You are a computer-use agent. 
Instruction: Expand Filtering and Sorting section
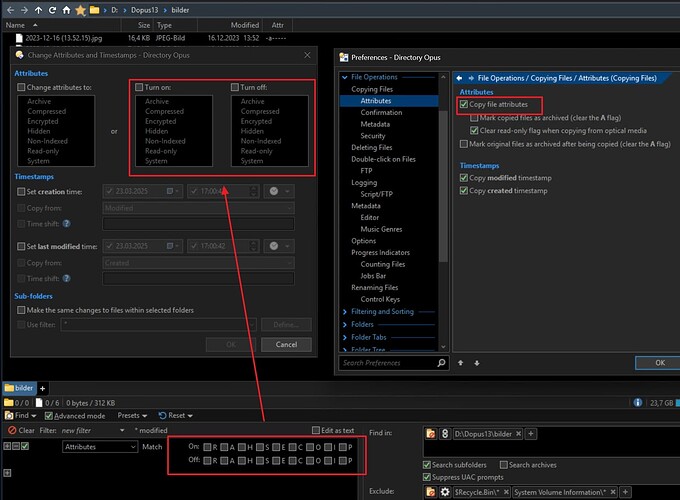pos(345,312)
